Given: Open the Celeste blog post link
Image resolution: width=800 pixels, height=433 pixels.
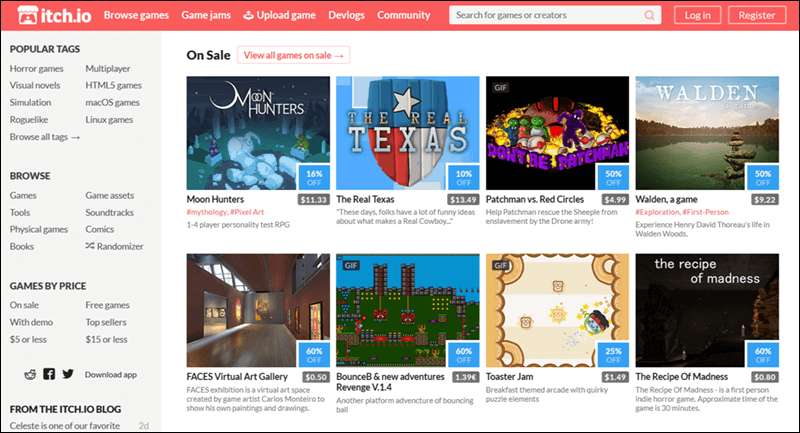Looking at the screenshot, I should coord(65,426).
